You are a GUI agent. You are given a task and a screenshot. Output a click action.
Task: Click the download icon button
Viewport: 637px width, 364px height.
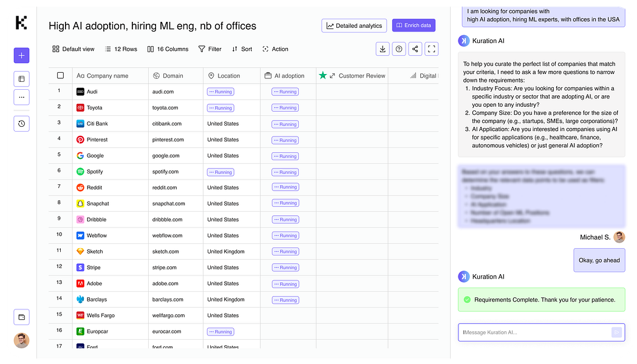[x=383, y=49]
